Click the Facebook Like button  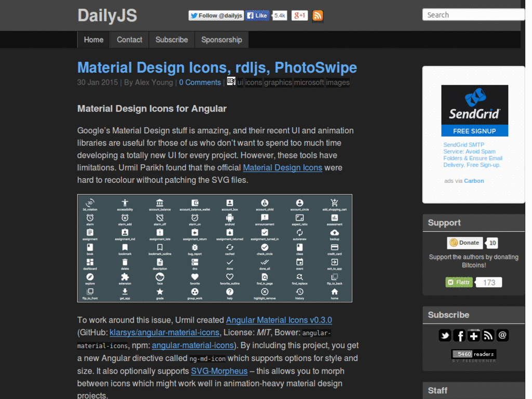coord(257,16)
